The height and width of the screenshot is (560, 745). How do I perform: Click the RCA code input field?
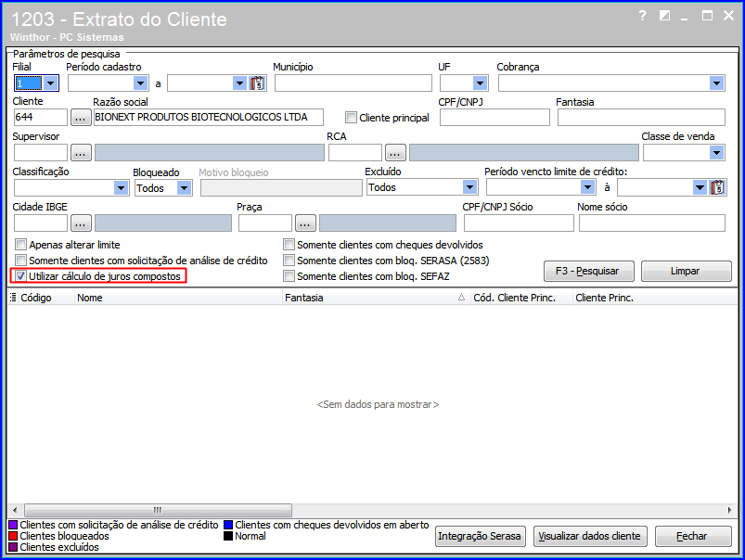click(x=355, y=153)
